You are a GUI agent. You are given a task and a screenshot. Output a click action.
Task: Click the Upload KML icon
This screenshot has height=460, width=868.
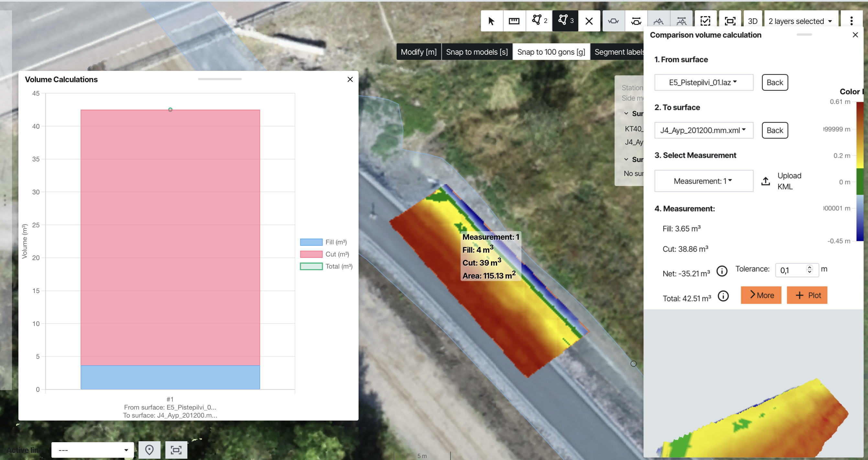[x=765, y=181]
